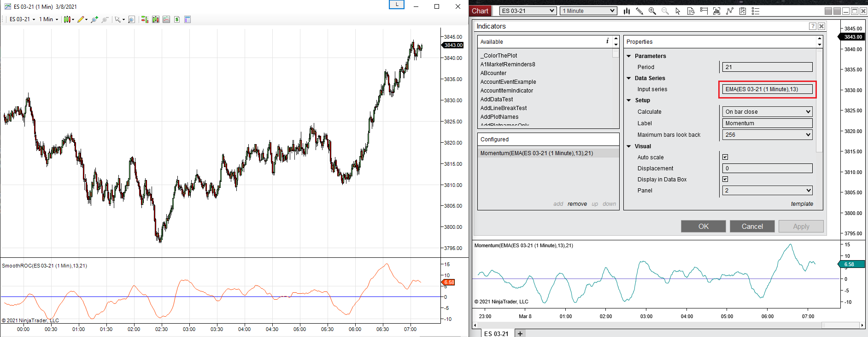Open the properties sheet icon in left toolbar

pos(188,19)
